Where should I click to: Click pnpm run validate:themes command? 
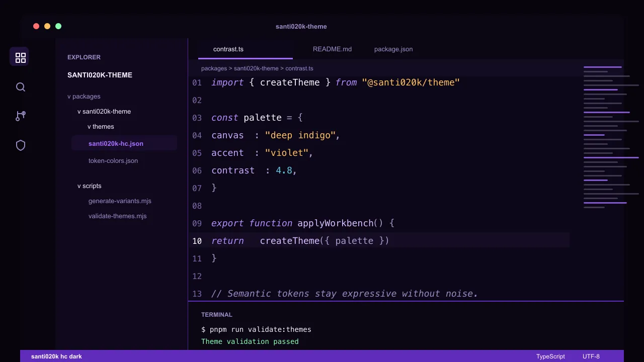[x=261, y=330]
